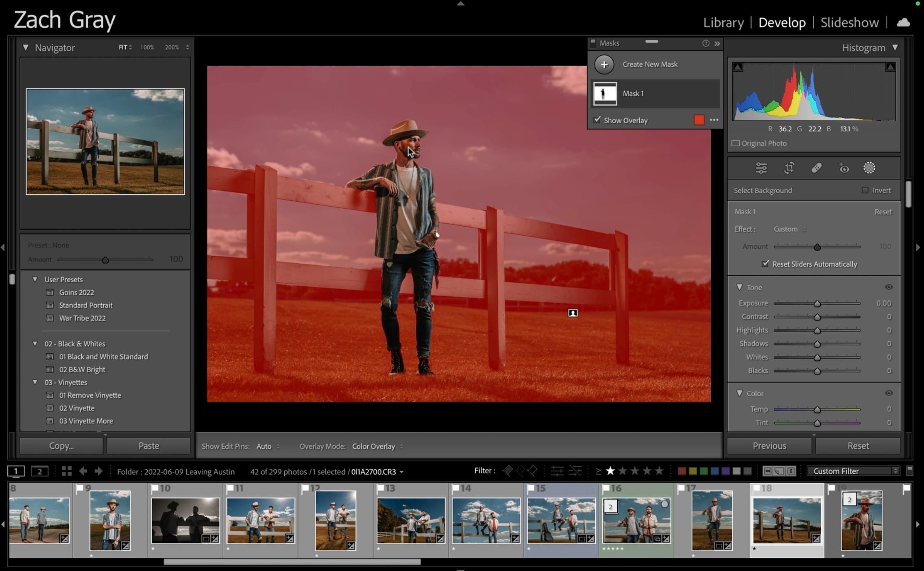Open cloud sync status icon
Image resolution: width=924 pixels, height=571 pixels.
[x=903, y=22]
